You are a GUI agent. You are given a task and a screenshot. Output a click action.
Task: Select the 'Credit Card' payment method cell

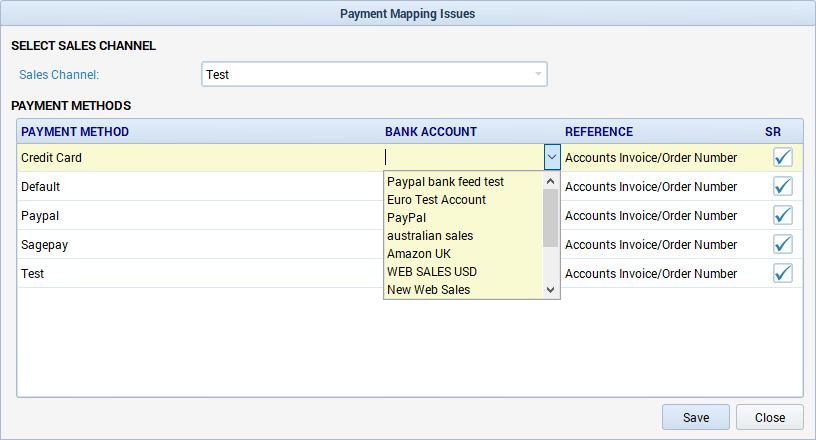[x=200, y=157]
